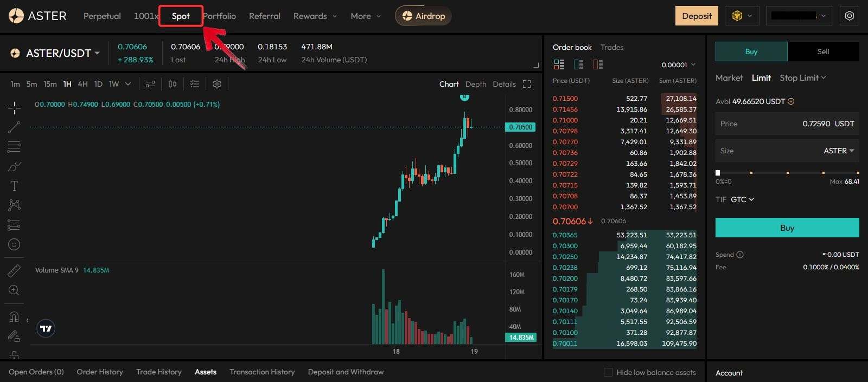
Task: Open the Transaction History tab
Action: coord(262,372)
